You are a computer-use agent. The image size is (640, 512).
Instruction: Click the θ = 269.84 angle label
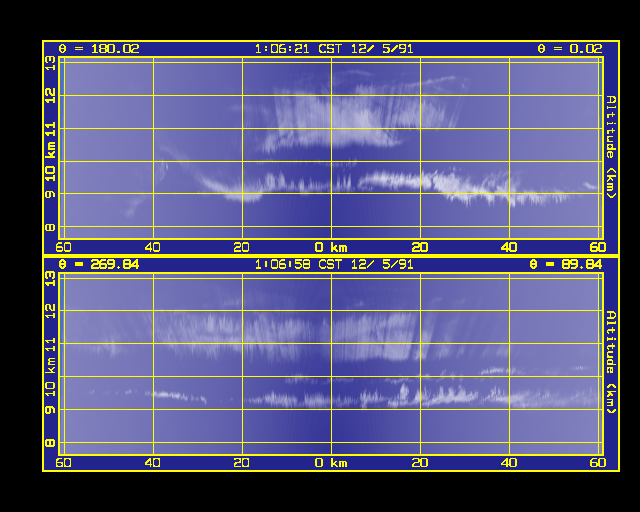99,265
